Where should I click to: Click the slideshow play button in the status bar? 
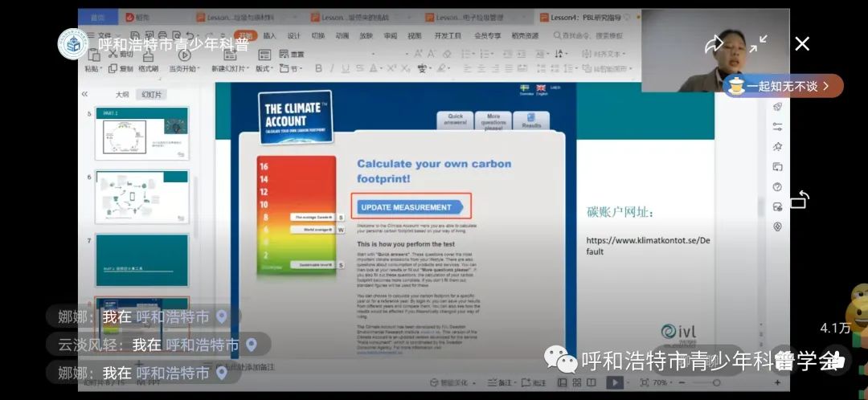614,383
